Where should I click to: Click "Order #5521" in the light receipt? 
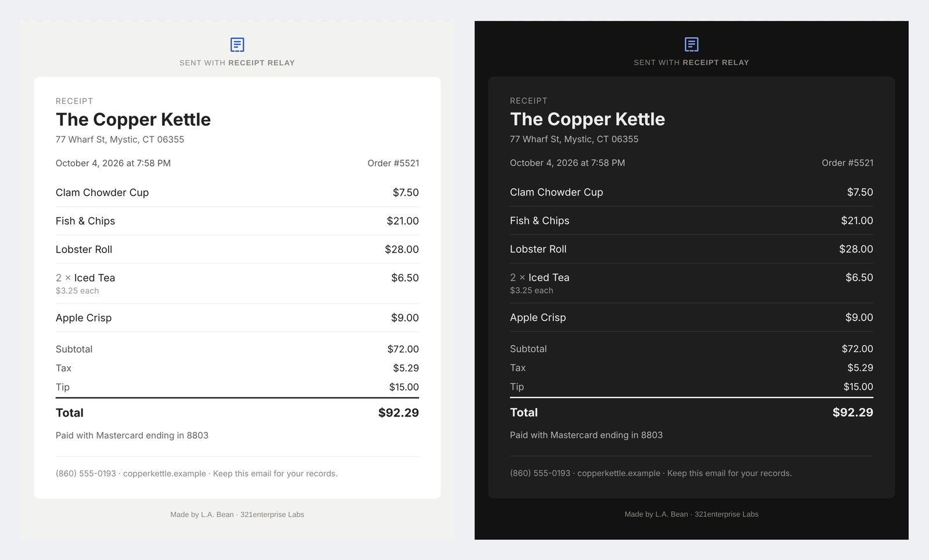point(393,163)
